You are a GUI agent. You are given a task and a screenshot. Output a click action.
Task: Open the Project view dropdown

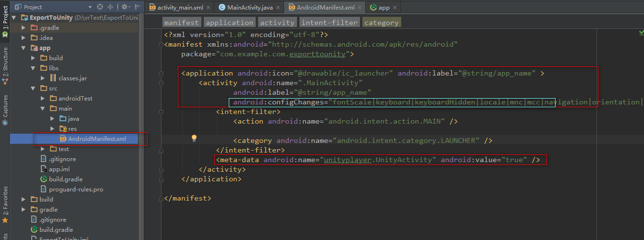pyautogui.click(x=90, y=7)
